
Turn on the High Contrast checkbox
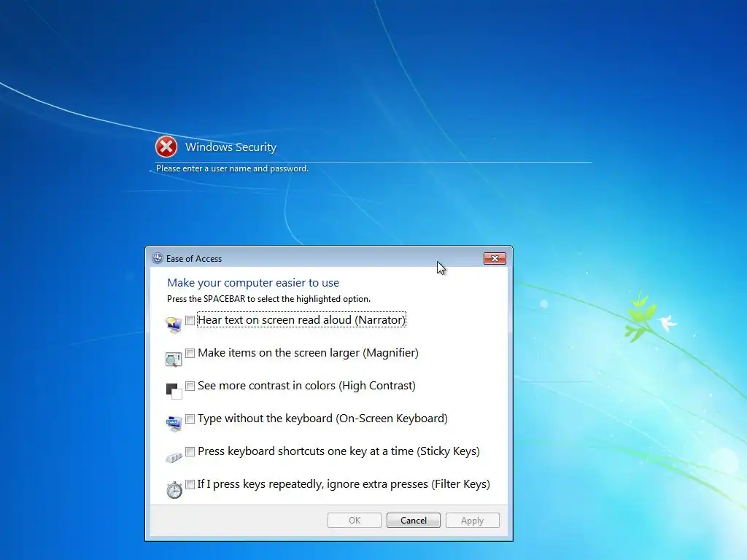(x=190, y=386)
